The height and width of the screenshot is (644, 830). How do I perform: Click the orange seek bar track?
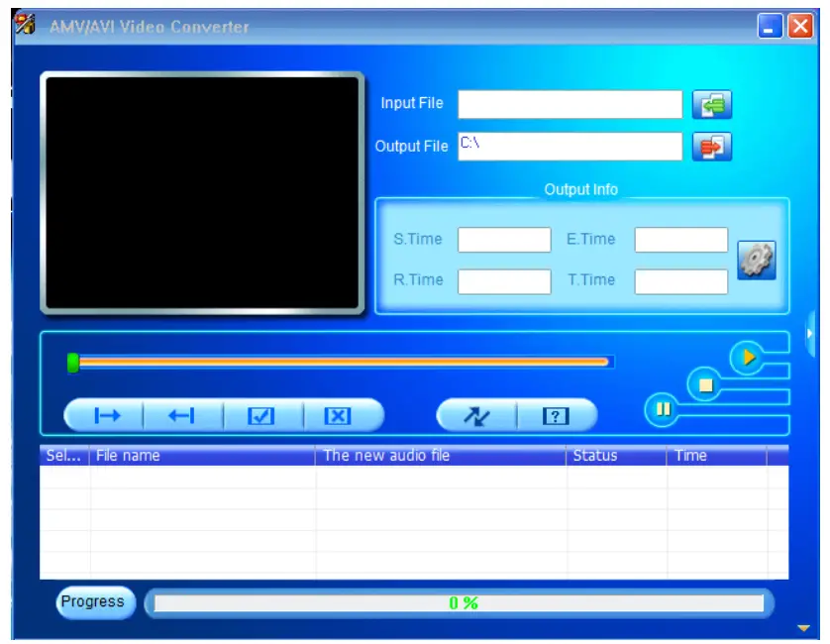coord(344,363)
